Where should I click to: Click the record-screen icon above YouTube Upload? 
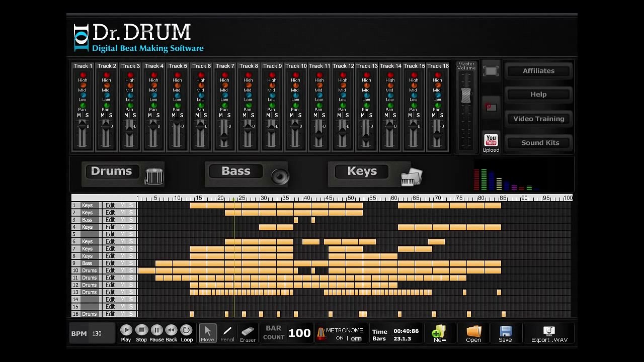[x=491, y=107]
